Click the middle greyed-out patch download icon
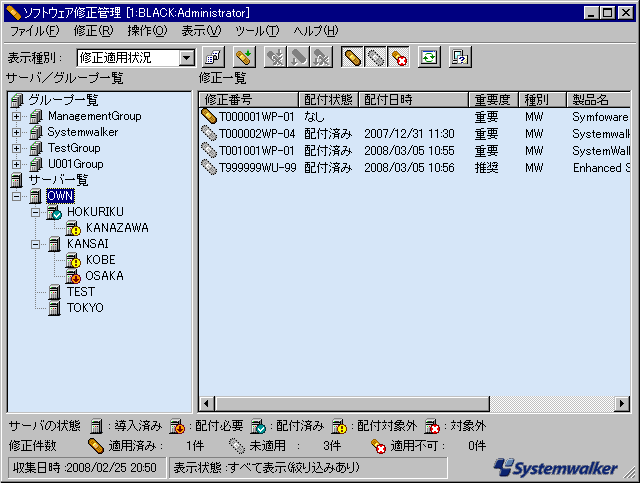This screenshot has height=483, width=640. pyautogui.click(x=298, y=57)
